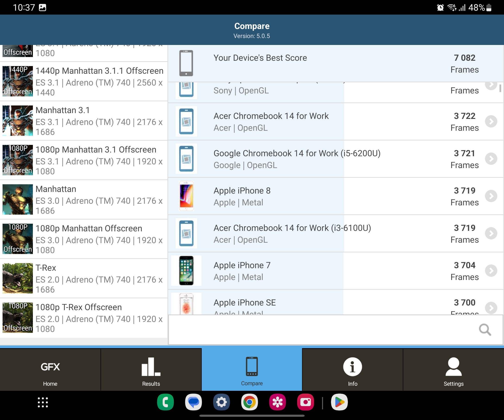504x420 pixels.
Task: Open the Settings tab
Action: 453,371
